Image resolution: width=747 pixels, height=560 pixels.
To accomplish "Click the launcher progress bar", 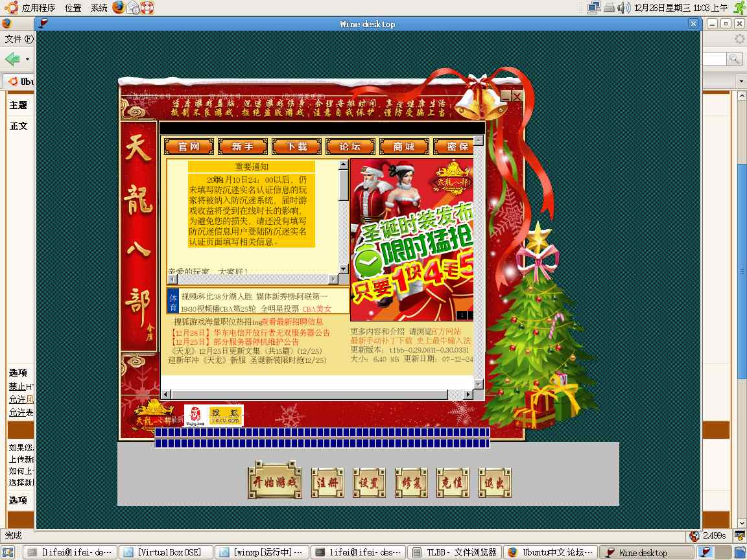I will tap(322, 437).
